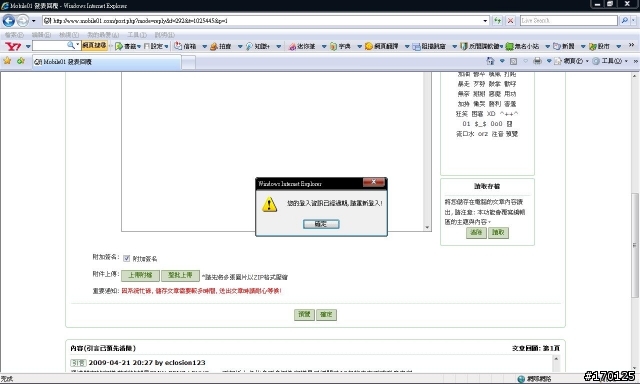Click the browser Back arrow button
Image resolution: width=640 pixels, height=384 pixels.
[9, 20]
